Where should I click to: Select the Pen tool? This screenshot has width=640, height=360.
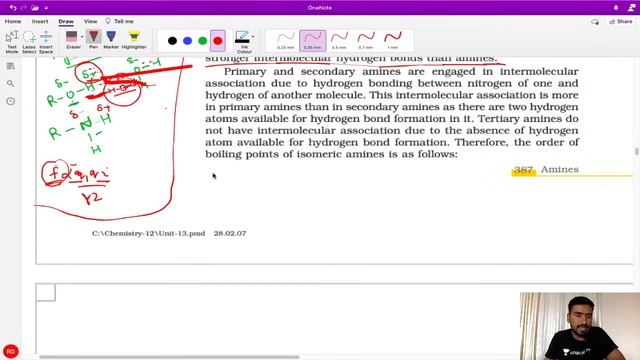[x=93, y=40]
